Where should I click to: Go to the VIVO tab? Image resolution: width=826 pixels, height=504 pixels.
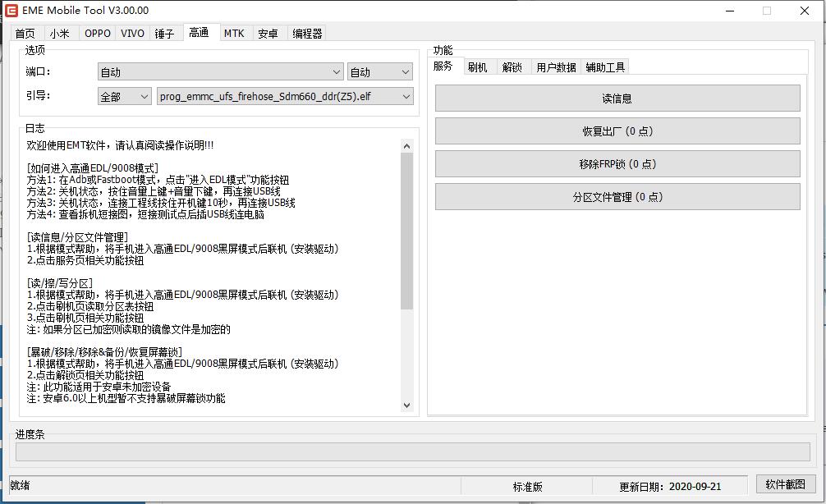(x=132, y=34)
